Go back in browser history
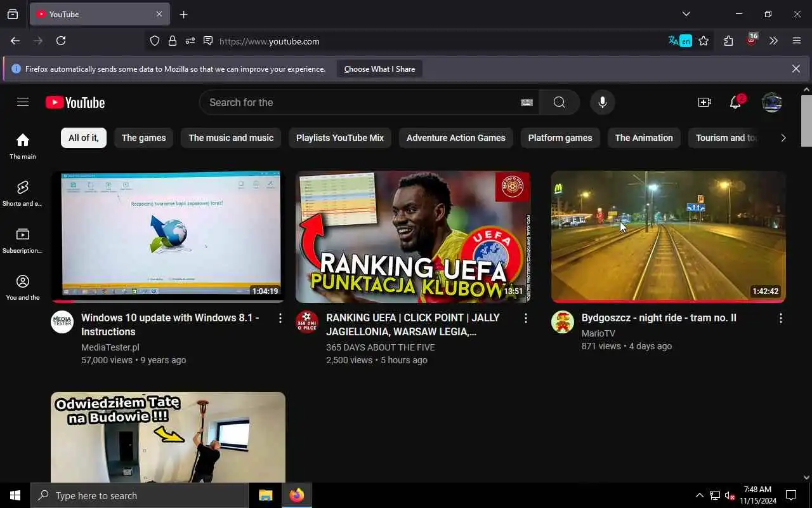The width and height of the screenshot is (812, 508). tap(15, 41)
